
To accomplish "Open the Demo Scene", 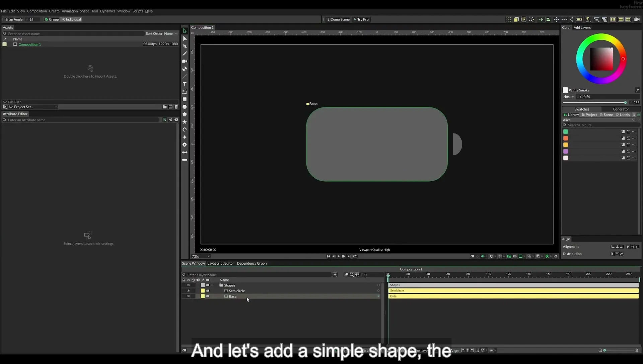I will [338, 19].
